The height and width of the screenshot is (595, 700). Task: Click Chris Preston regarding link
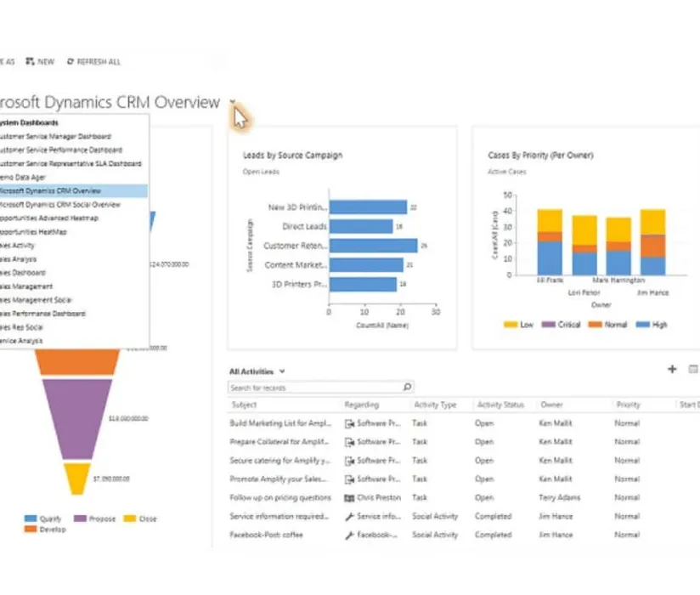pyautogui.click(x=379, y=497)
